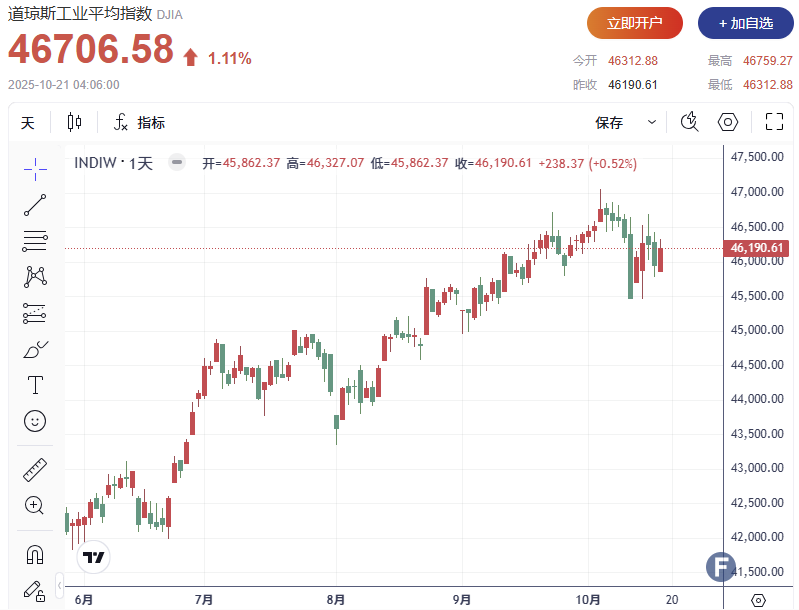Open the candlestick chart style selector
The height and width of the screenshot is (610, 799).
(74, 123)
